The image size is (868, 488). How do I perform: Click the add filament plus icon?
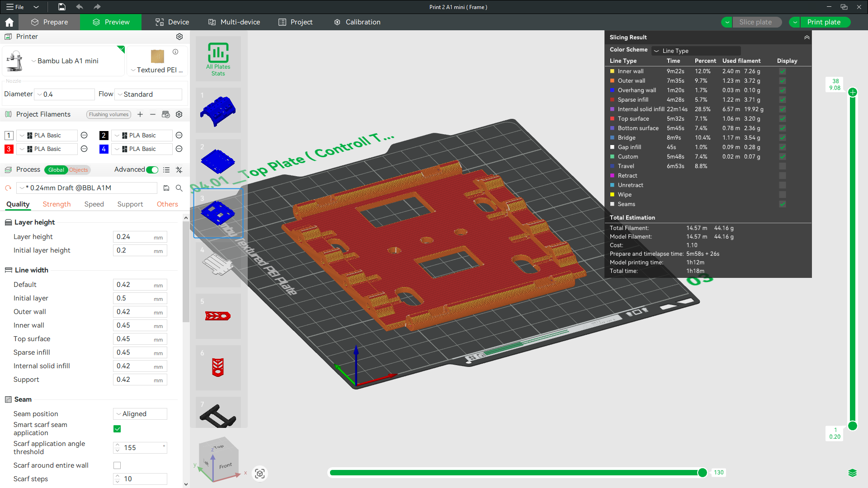tap(140, 114)
